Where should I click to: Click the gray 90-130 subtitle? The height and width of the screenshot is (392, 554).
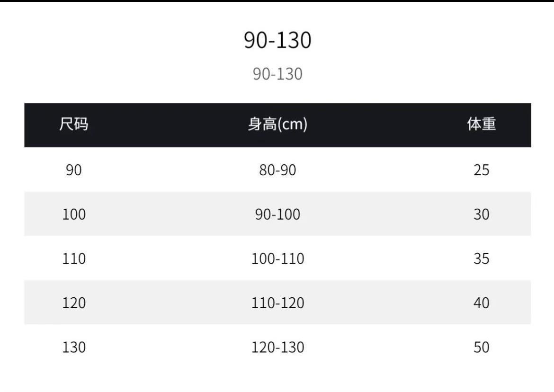pyautogui.click(x=277, y=74)
